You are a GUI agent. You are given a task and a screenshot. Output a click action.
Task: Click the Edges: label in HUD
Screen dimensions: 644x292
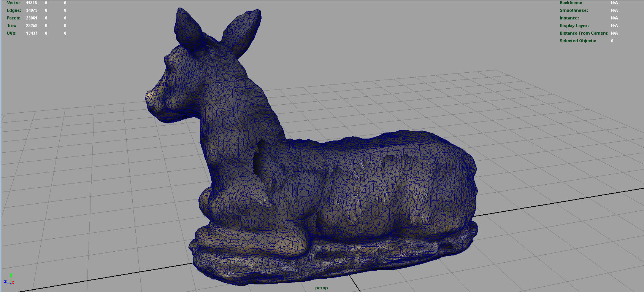click(x=14, y=10)
